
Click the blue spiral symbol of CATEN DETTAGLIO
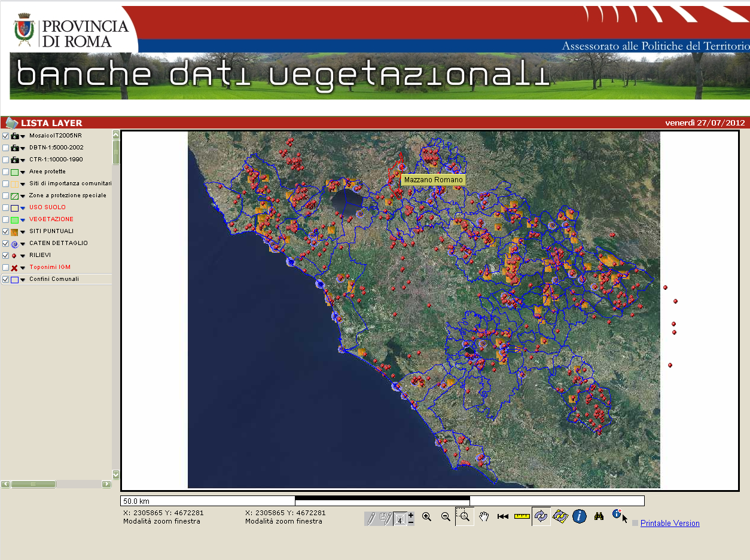(15, 244)
